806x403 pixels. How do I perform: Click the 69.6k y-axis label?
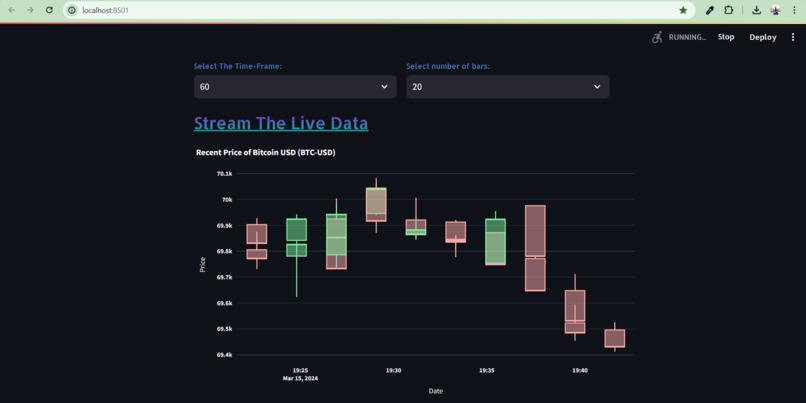[x=225, y=303]
